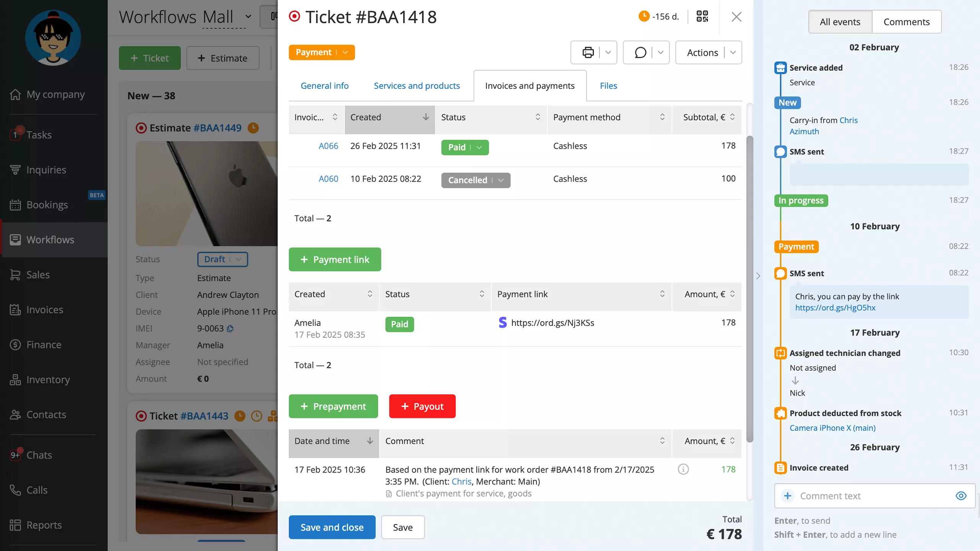
Task: View info icon on the 178 payment row
Action: tap(684, 469)
